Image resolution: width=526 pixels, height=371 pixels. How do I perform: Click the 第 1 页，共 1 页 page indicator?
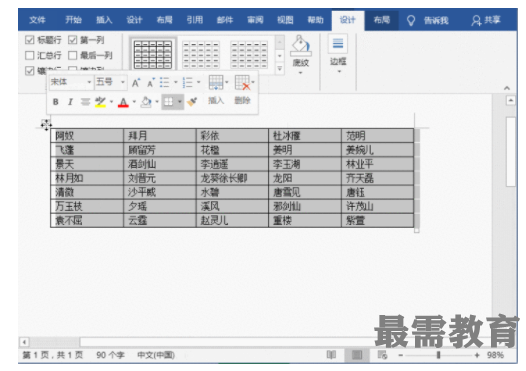[53, 355]
